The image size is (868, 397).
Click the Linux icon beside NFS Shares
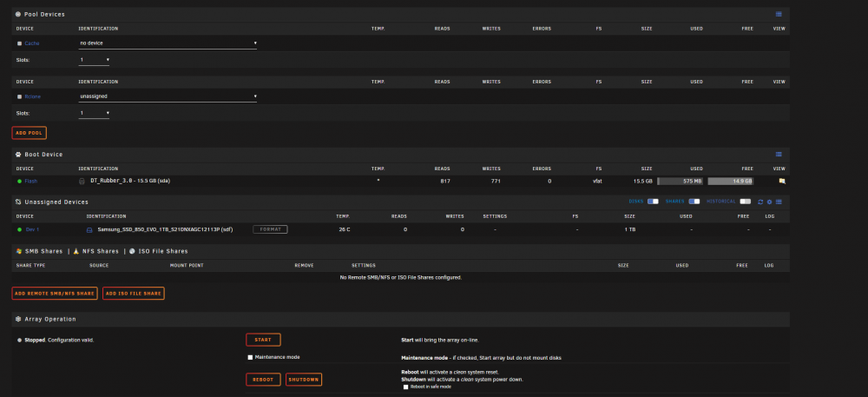76,251
